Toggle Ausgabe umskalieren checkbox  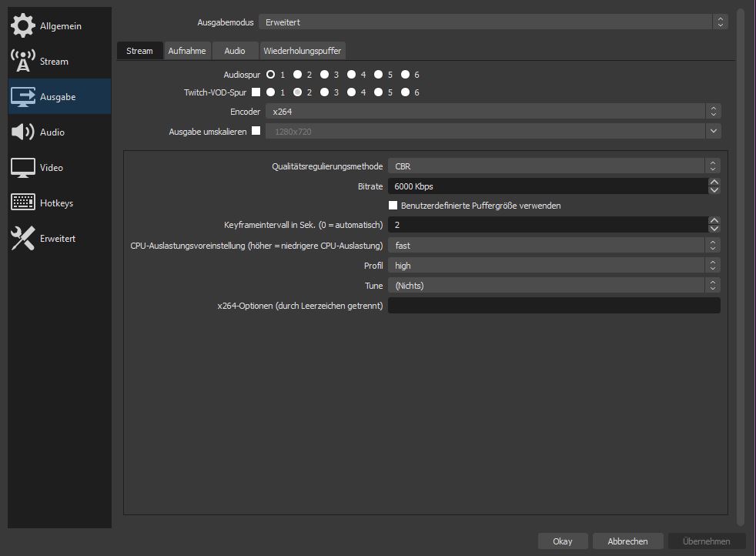256,131
